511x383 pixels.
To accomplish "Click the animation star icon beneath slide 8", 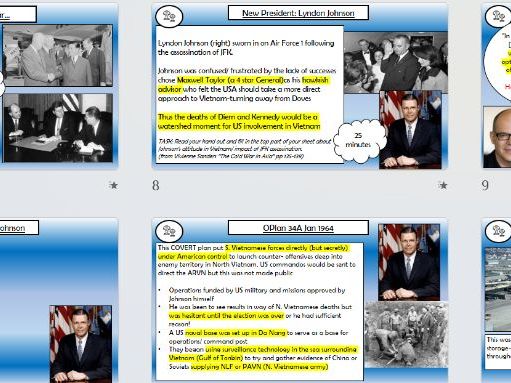I will pos(442,185).
